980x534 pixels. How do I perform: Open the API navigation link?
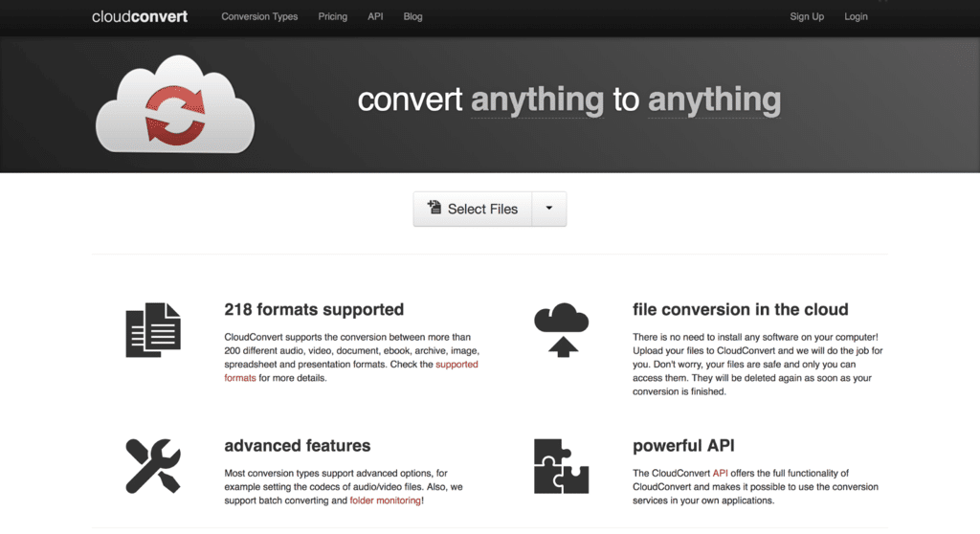[x=375, y=17]
